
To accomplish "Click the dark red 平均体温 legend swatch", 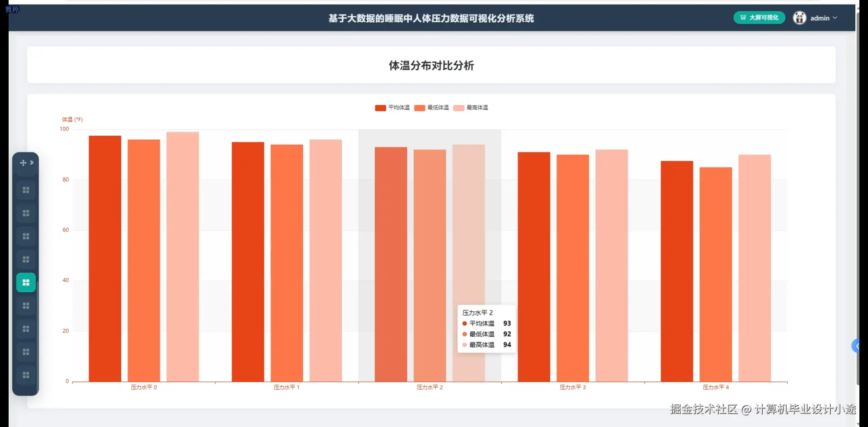I will point(380,108).
